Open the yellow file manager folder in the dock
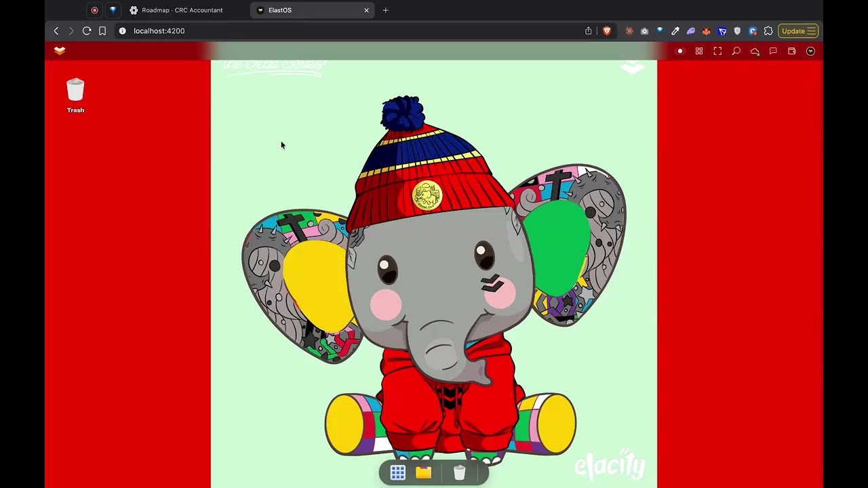 click(423, 473)
